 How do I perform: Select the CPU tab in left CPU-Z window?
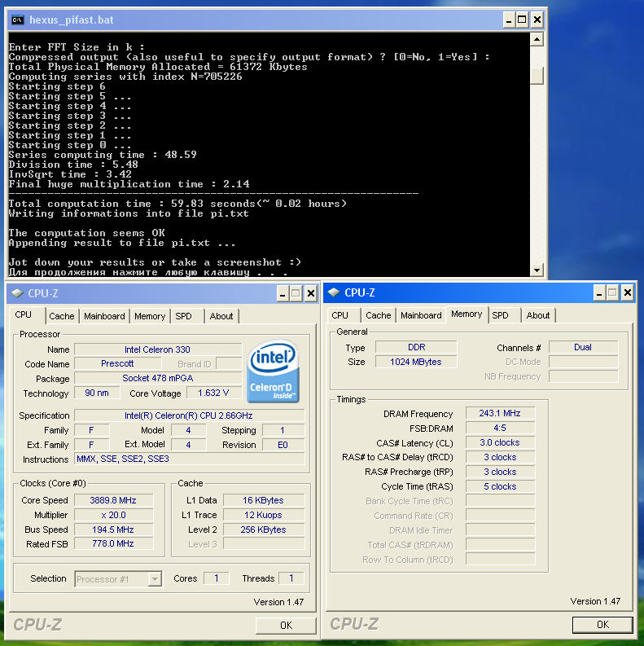tap(24, 314)
